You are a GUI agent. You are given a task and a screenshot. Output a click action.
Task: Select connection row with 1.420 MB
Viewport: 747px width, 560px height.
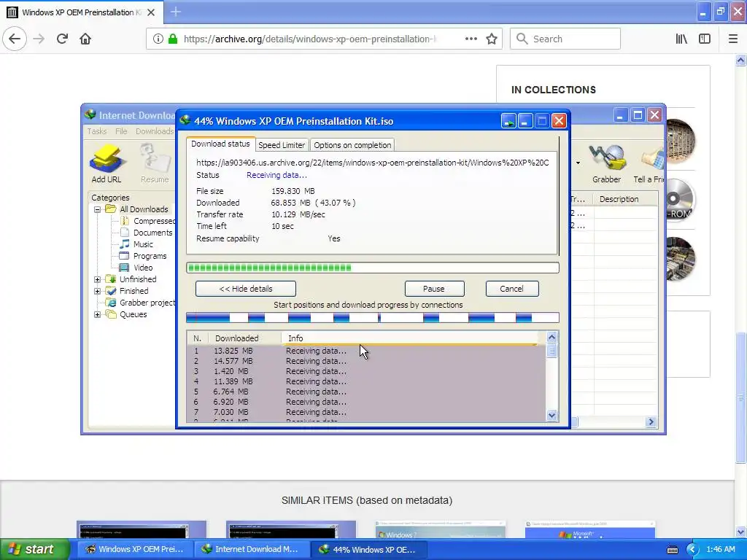366,371
